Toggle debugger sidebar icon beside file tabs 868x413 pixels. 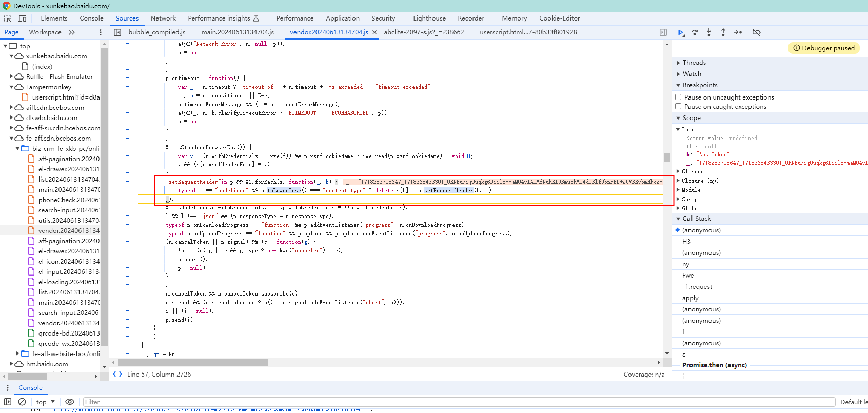pos(663,32)
